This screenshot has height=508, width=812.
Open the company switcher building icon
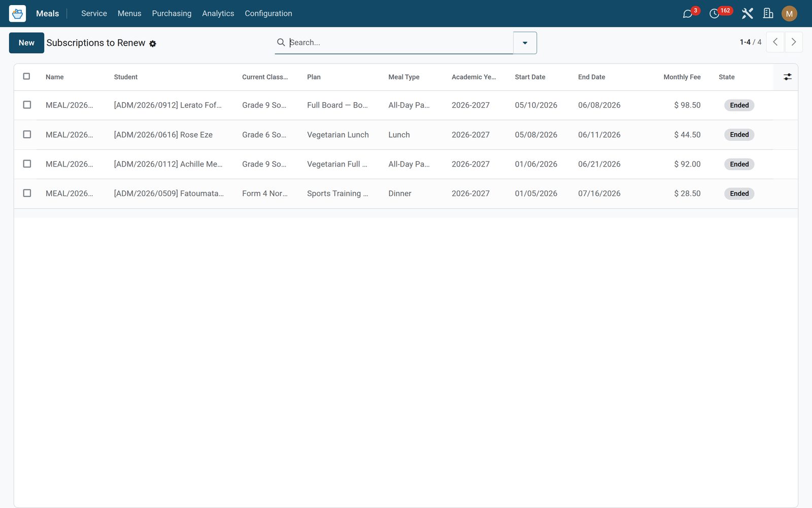tap(768, 14)
